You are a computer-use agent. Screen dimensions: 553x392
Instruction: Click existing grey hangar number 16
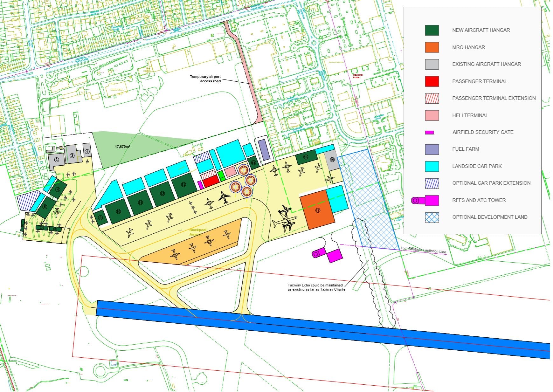(332, 160)
